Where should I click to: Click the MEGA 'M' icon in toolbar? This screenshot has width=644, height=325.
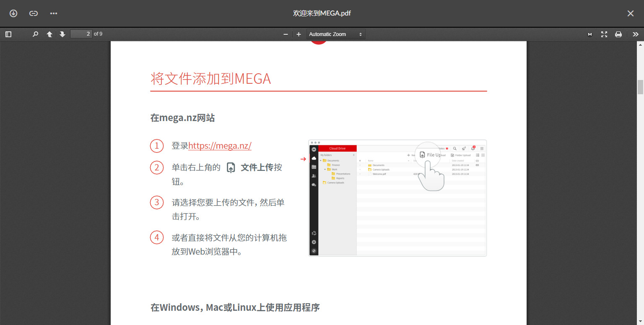point(590,34)
